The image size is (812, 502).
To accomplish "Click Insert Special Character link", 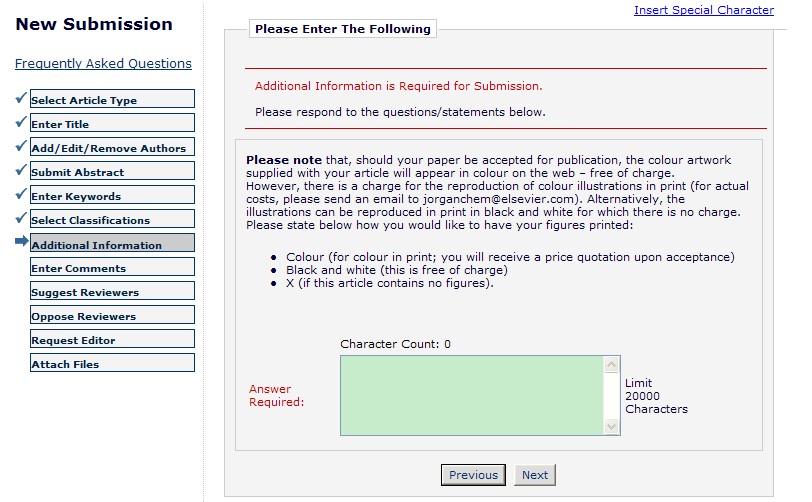I will 703,10.
